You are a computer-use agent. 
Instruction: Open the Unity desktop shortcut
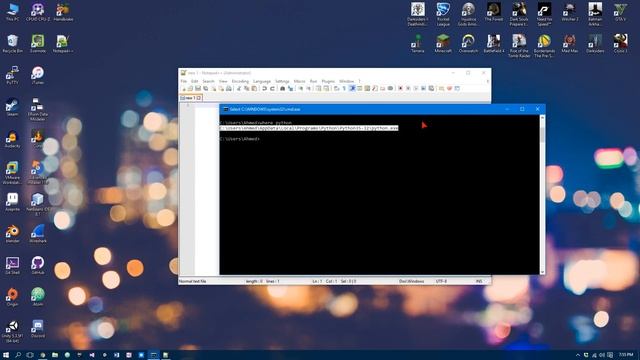point(12,331)
